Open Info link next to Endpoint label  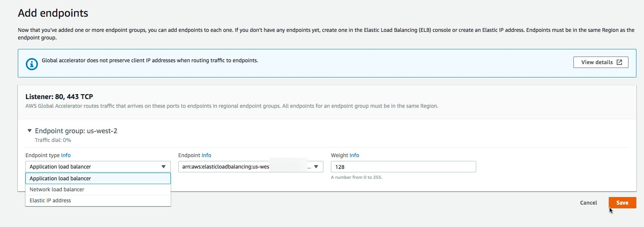206,155
